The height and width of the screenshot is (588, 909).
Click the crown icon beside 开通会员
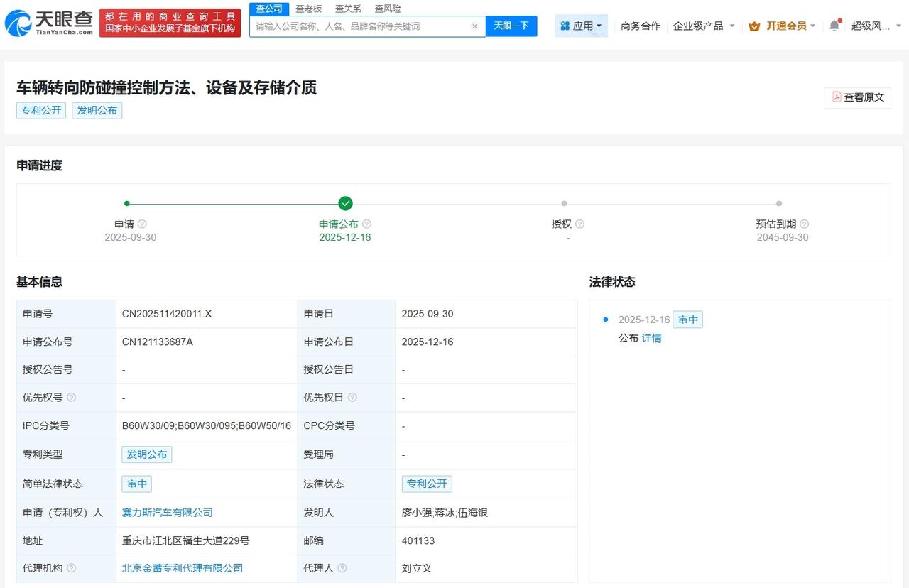(756, 25)
